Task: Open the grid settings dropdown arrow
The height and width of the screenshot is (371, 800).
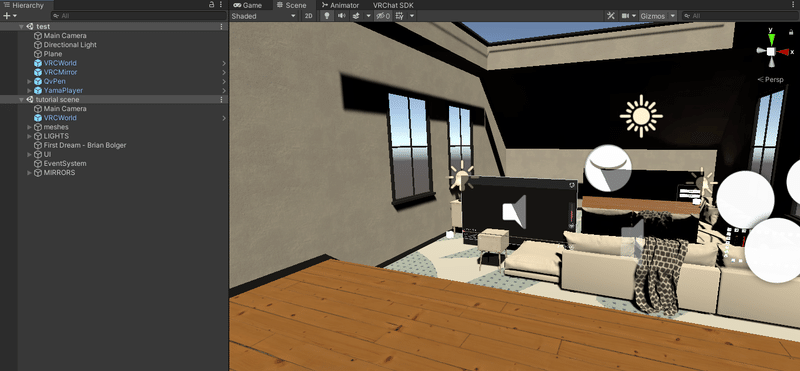Action: point(412,16)
